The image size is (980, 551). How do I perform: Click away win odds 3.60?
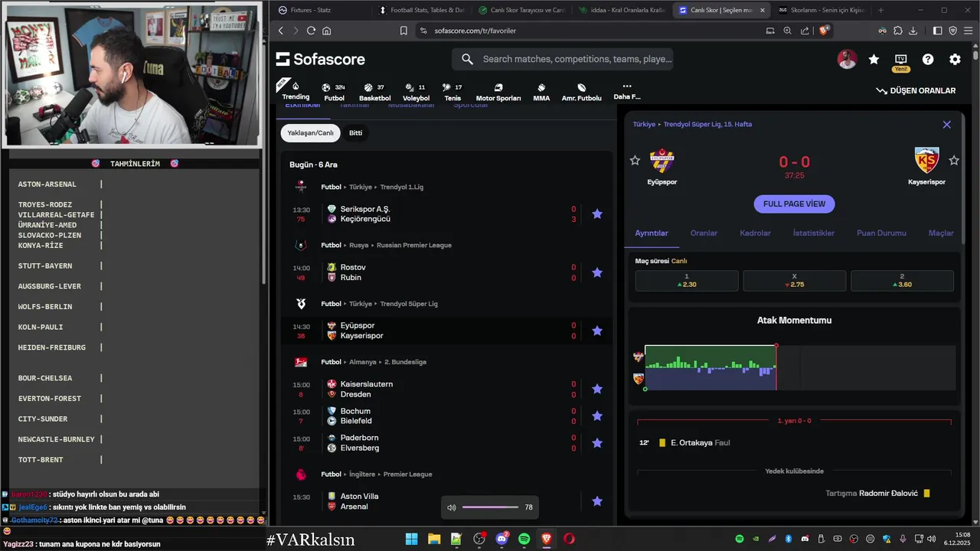(x=902, y=280)
